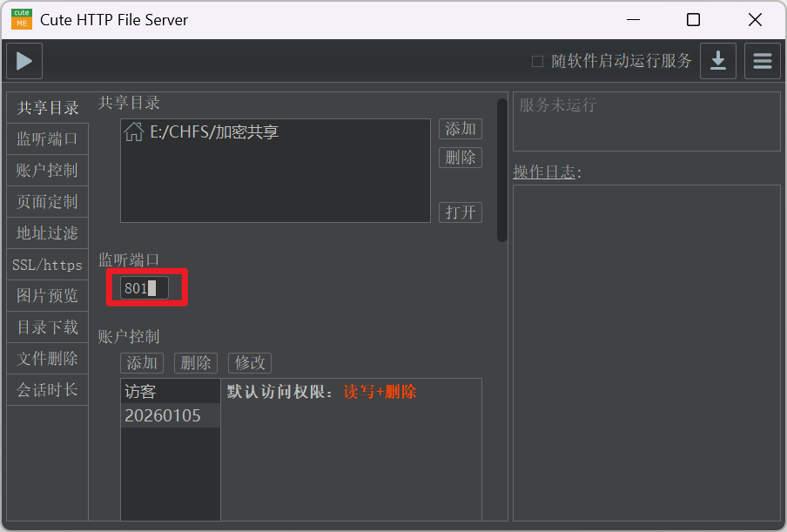Select the 地址过滤 sidebar tab

click(48, 232)
